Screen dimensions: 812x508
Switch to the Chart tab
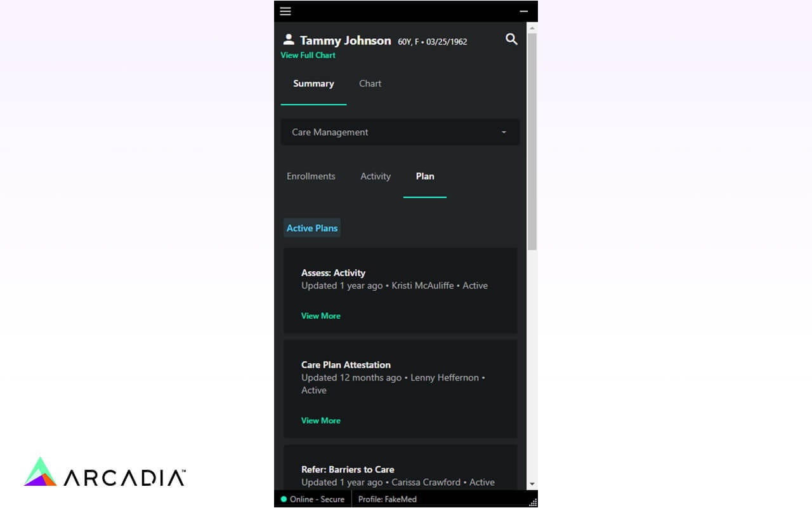tap(370, 84)
